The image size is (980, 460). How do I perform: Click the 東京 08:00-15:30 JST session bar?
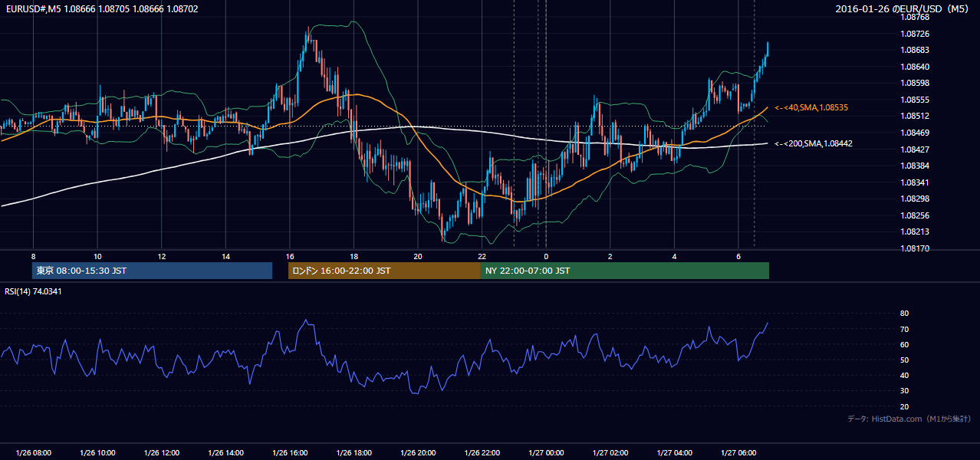point(153,271)
